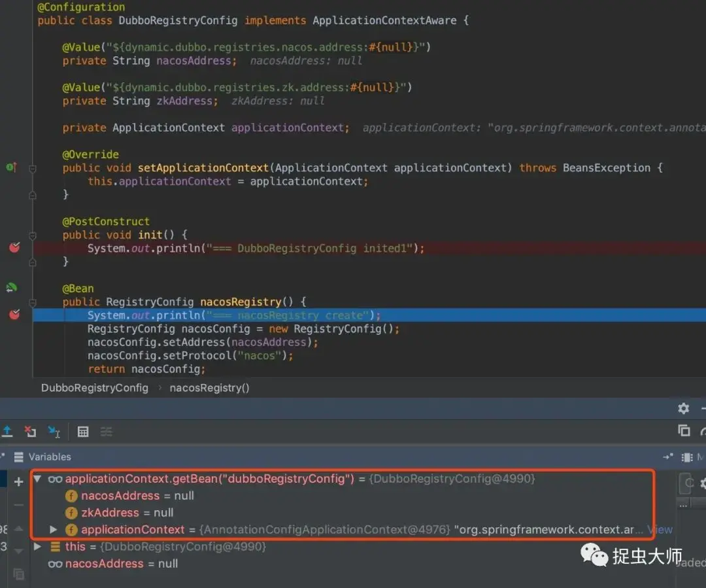This screenshot has width=706, height=588.
Task: Click the field icon beside zkAddress
Action: click(x=71, y=513)
